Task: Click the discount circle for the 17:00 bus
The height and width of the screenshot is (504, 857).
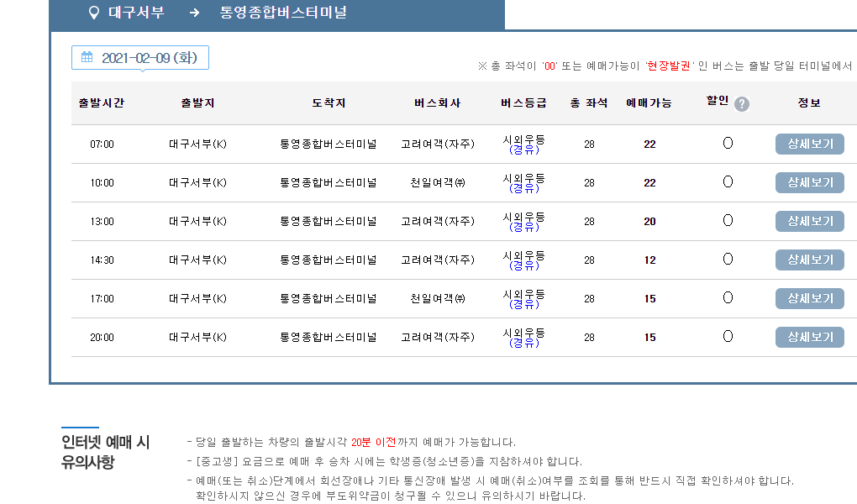Action: 728,297
